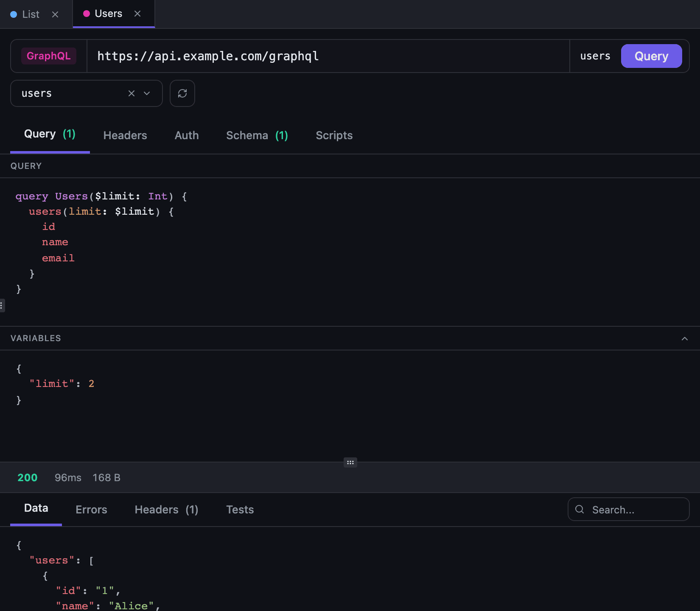The image size is (700, 611).
Task: Open the Scripts tab
Action: tap(334, 135)
